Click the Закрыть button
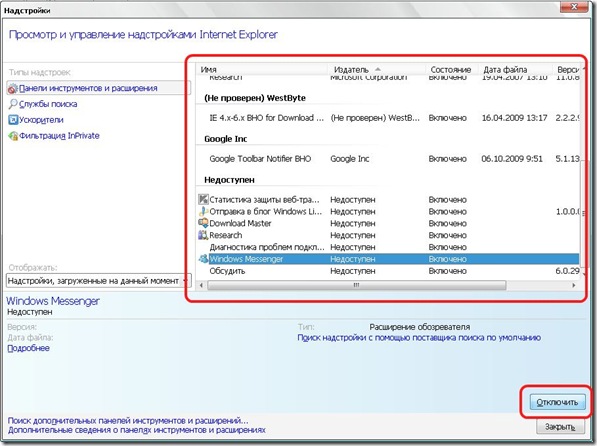The image size is (597, 446). (x=560, y=427)
